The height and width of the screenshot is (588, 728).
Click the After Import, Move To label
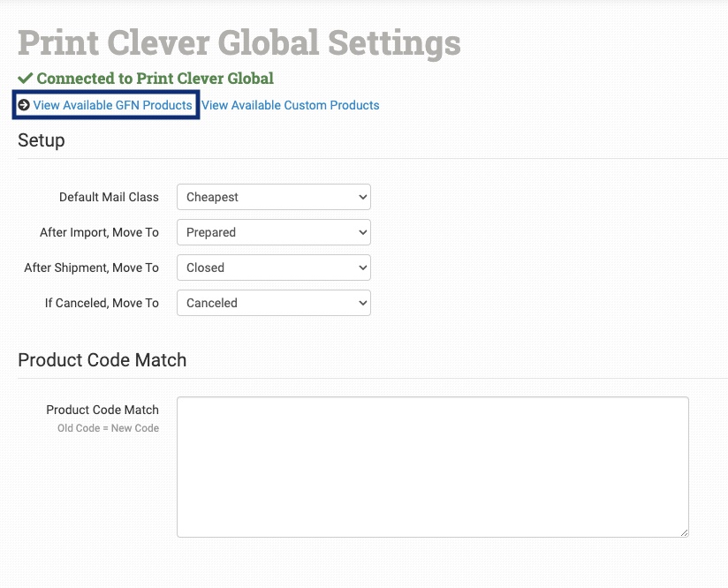click(99, 232)
